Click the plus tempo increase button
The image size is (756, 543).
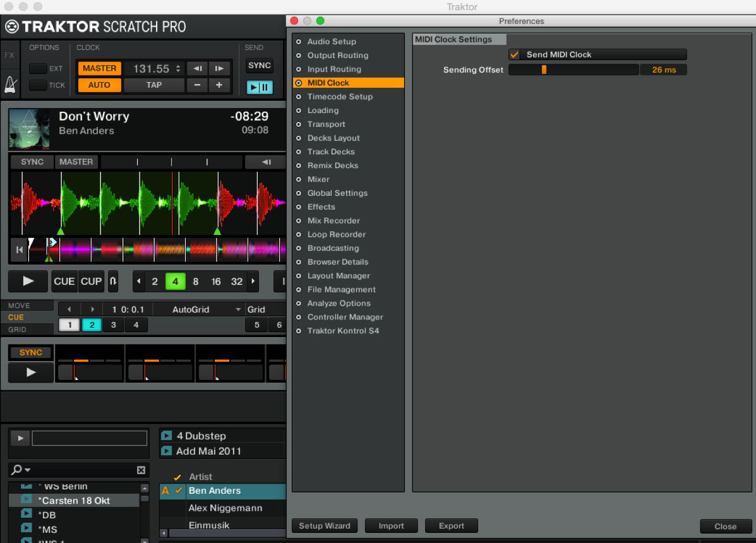[x=219, y=85]
